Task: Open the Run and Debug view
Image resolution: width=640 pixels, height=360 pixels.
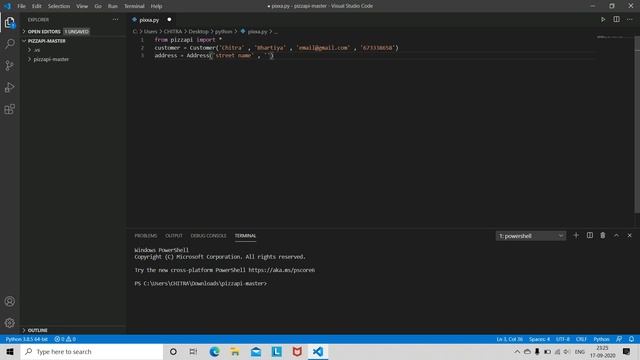Action: click(10, 87)
